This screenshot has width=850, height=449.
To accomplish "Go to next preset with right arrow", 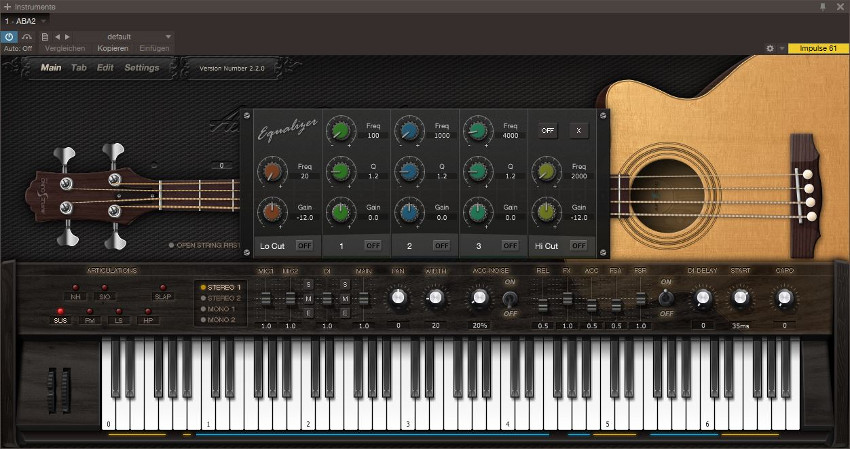I will click(x=67, y=37).
